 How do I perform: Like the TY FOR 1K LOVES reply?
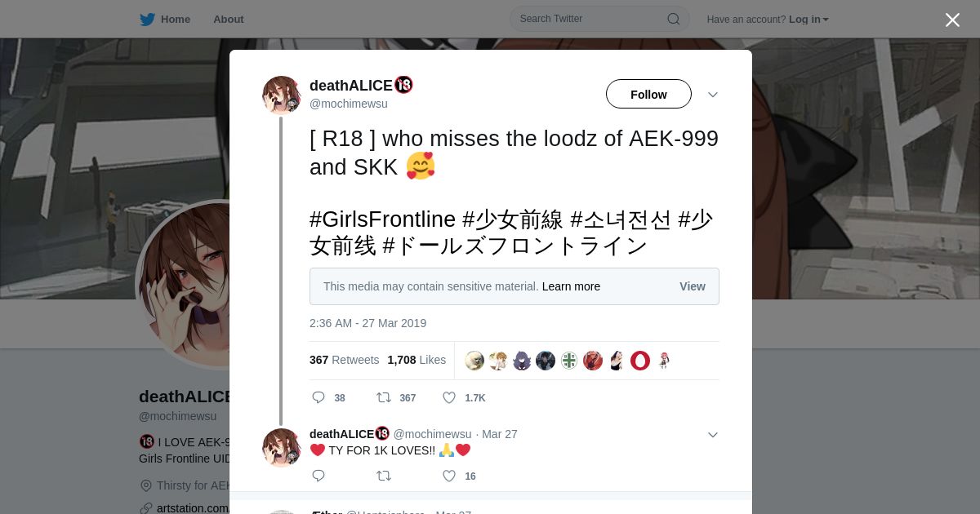tap(448, 476)
